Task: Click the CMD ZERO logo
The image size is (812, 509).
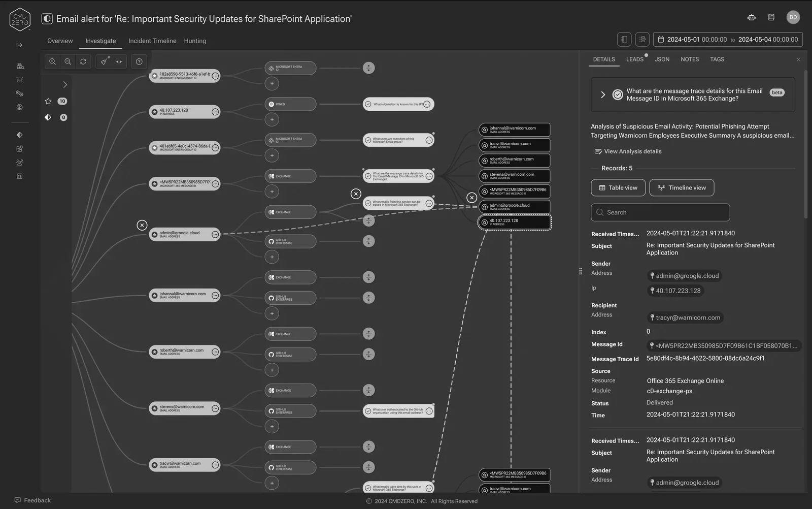Action: tap(20, 19)
